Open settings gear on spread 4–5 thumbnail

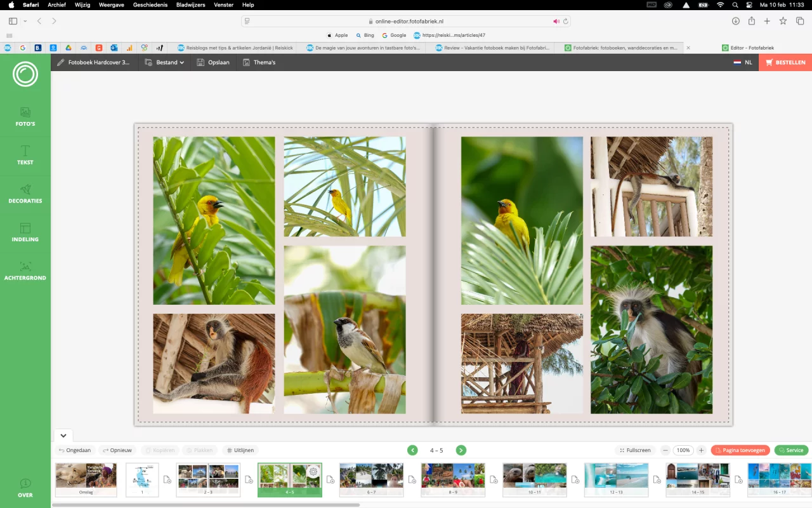pos(313,471)
